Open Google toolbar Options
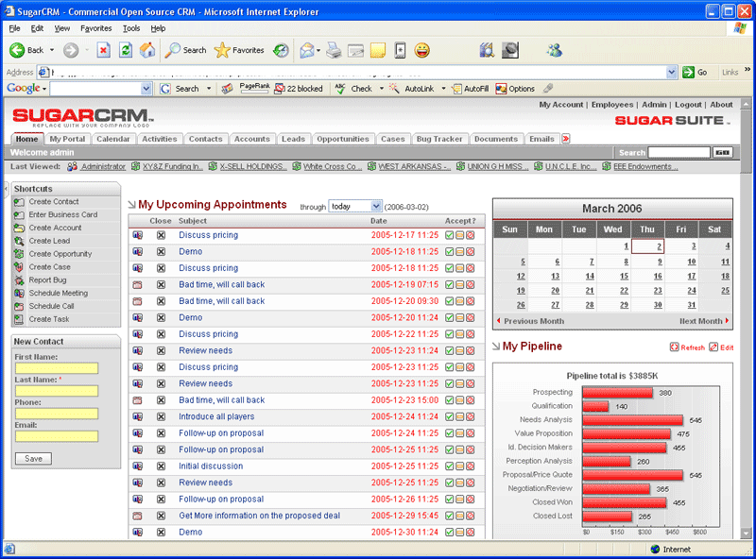The image size is (756, 559). 515,89
